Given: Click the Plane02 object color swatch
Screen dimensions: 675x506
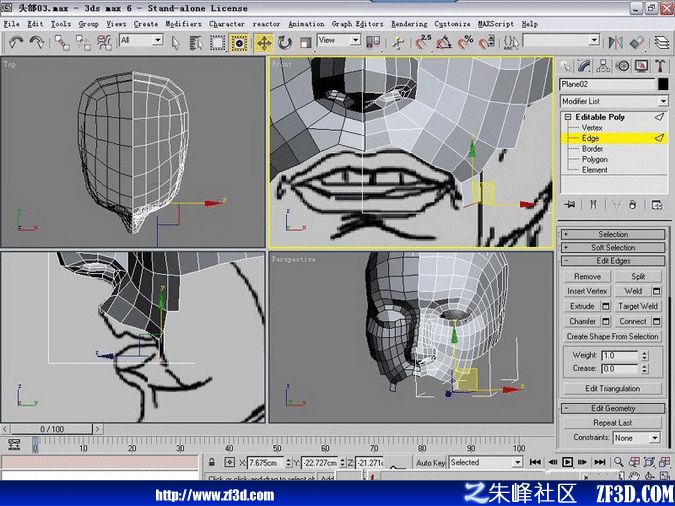Looking at the screenshot, I should click(663, 84).
